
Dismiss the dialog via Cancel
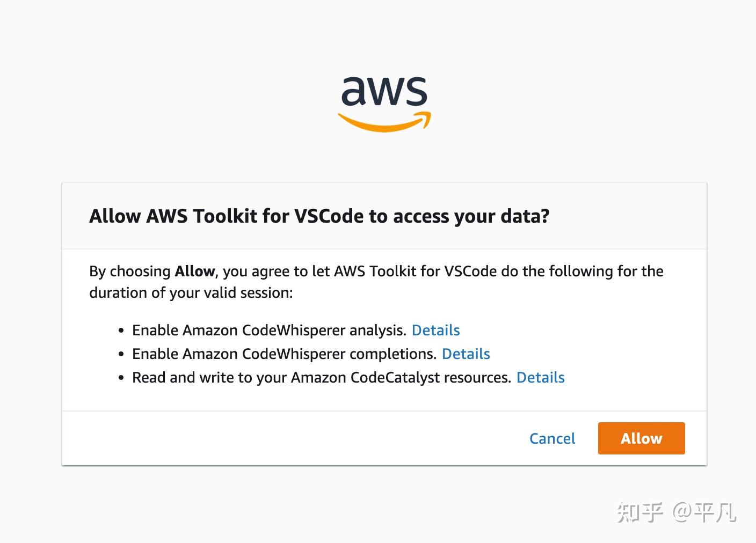[x=552, y=438]
